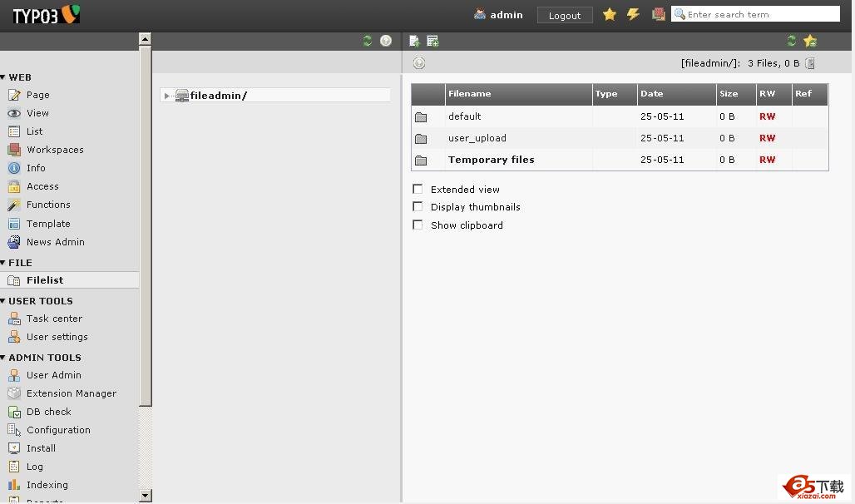Open the Install module
Viewport: 855px width, 504px height.
[41, 448]
